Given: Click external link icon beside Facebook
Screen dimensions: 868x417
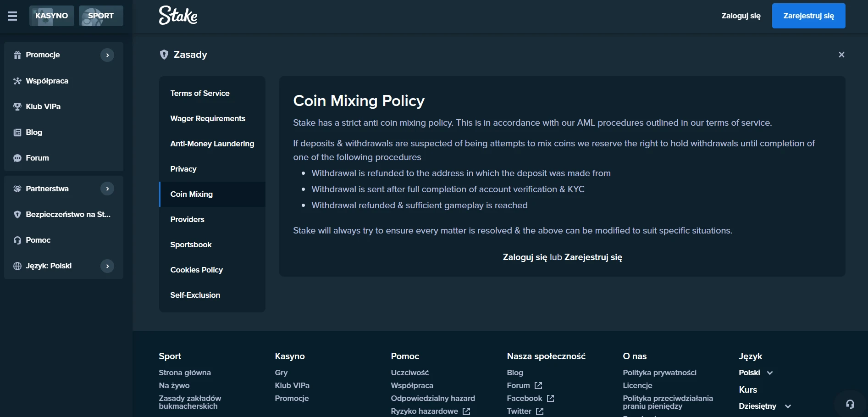Looking at the screenshot, I should [551, 398].
